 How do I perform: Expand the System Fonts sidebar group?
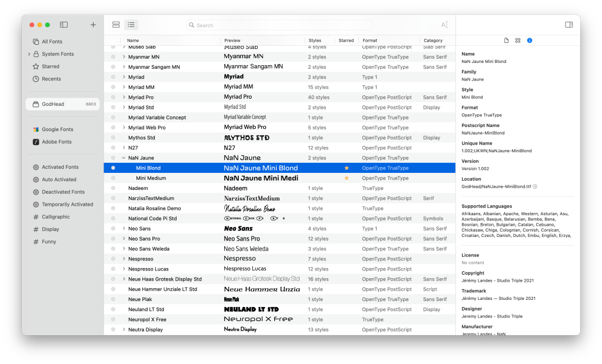[x=29, y=54]
